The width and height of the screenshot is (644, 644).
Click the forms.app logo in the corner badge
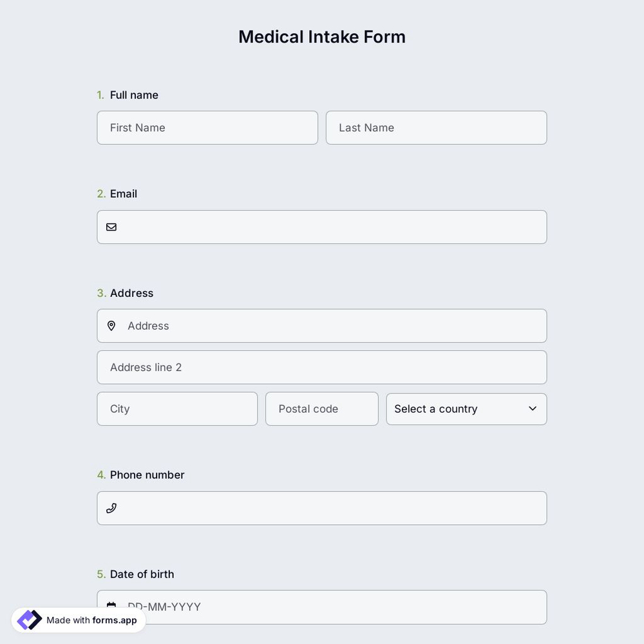(28, 619)
